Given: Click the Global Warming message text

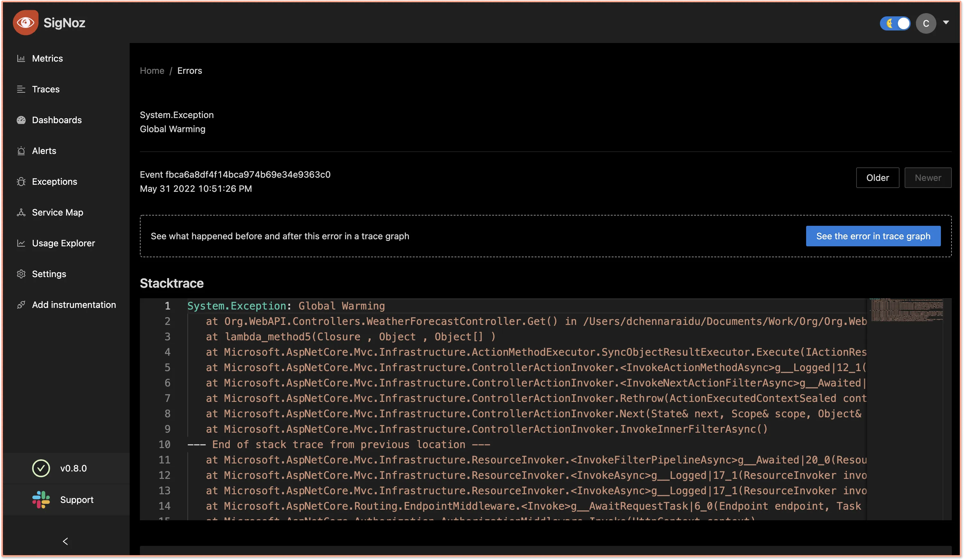Looking at the screenshot, I should click(x=173, y=129).
